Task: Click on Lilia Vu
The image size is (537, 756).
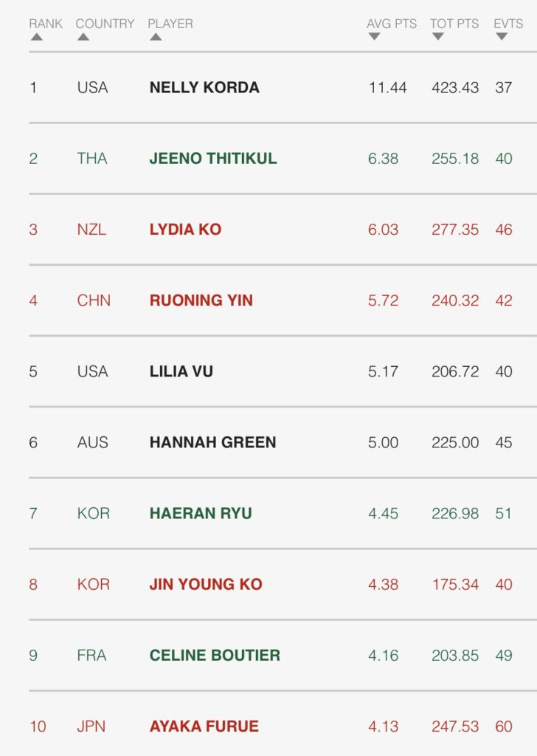Action: coord(181,371)
